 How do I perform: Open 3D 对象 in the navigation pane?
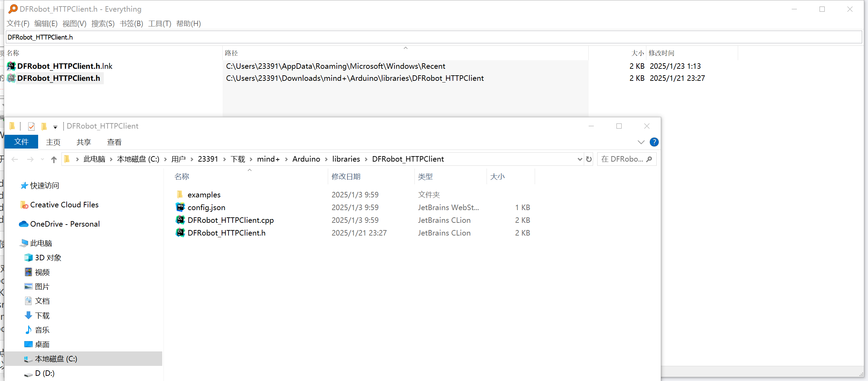coord(43,258)
